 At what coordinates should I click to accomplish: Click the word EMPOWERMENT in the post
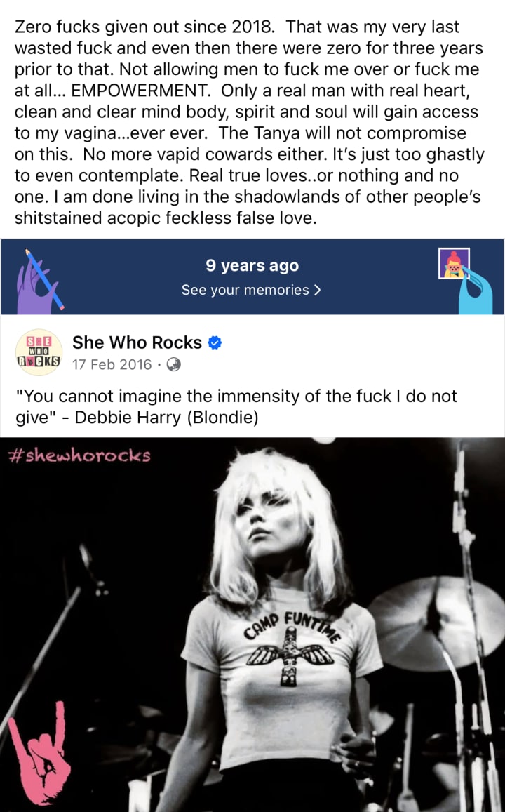click(x=141, y=91)
